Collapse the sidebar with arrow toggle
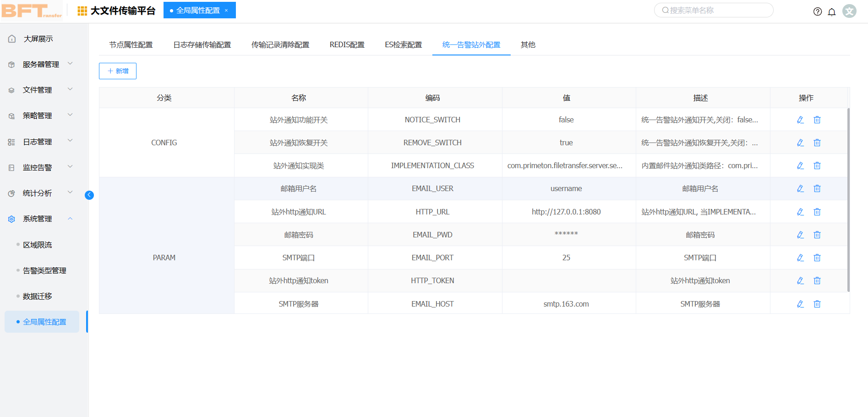 coord(89,195)
